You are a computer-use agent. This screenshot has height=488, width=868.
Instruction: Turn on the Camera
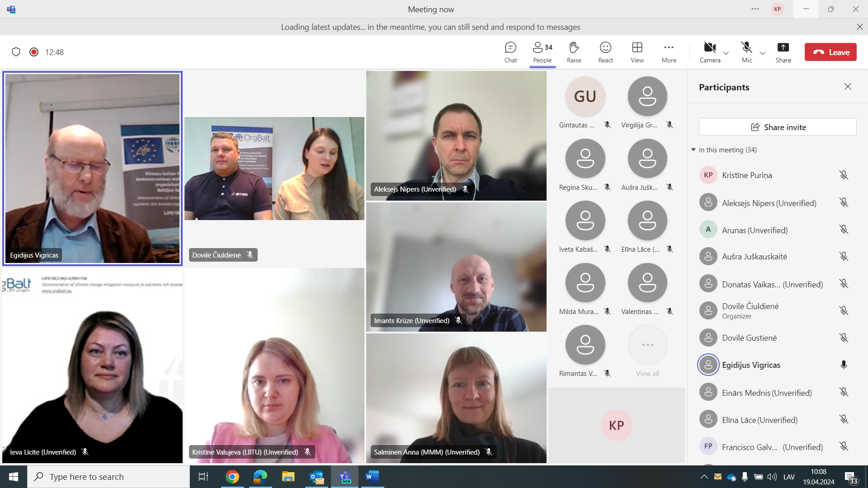tap(710, 52)
